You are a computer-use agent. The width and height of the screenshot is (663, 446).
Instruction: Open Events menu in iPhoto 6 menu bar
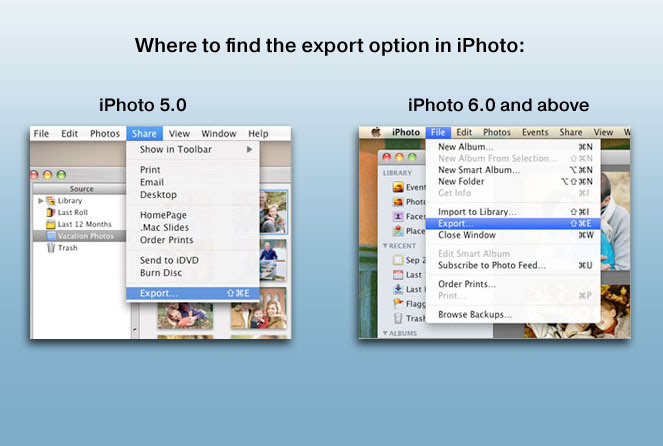point(535,132)
